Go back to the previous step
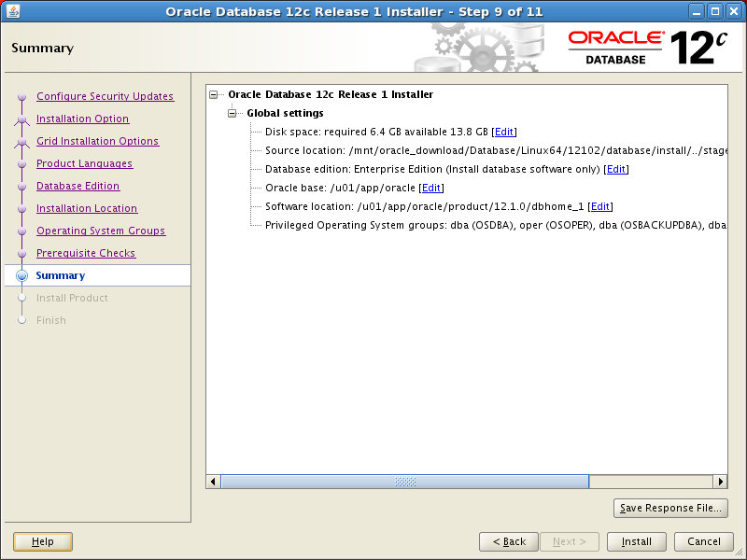The width and height of the screenshot is (747, 560). point(509,541)
